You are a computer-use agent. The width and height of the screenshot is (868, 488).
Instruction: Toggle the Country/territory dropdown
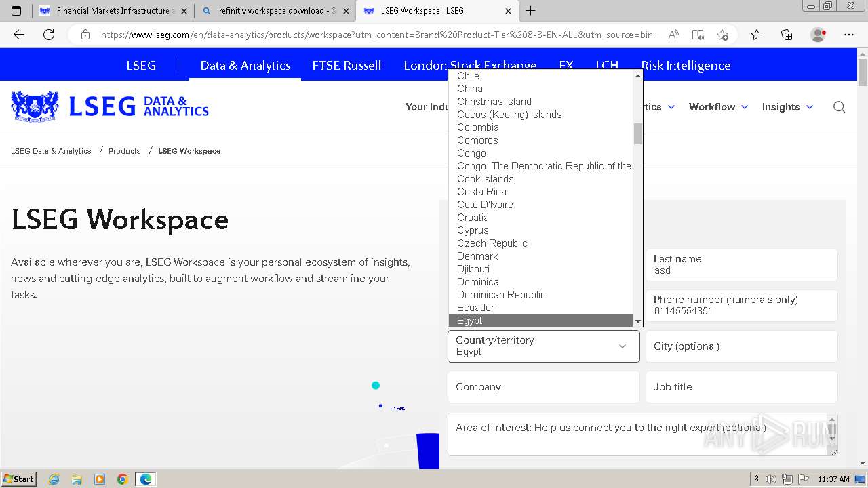tap(544, 346)
